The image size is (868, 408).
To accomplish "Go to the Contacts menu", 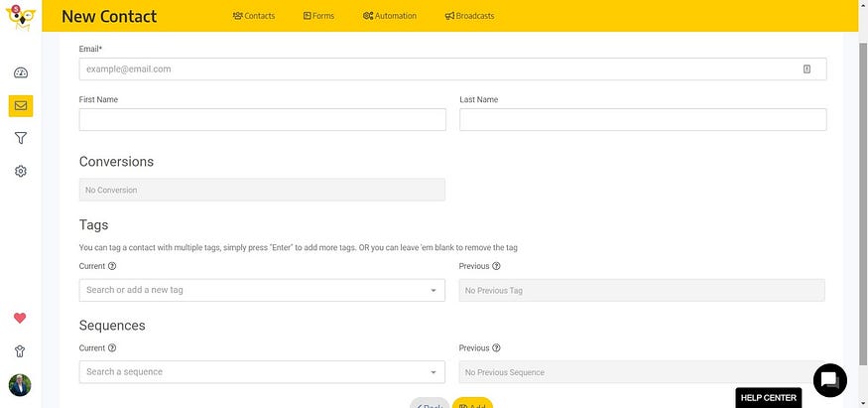I will (254, 16).
